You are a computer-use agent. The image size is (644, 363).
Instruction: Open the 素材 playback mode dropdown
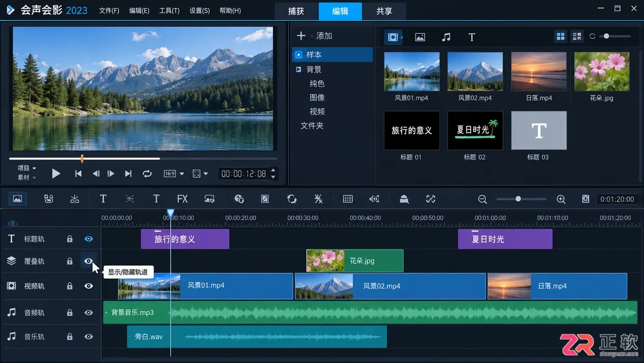[x=27, y=178]
